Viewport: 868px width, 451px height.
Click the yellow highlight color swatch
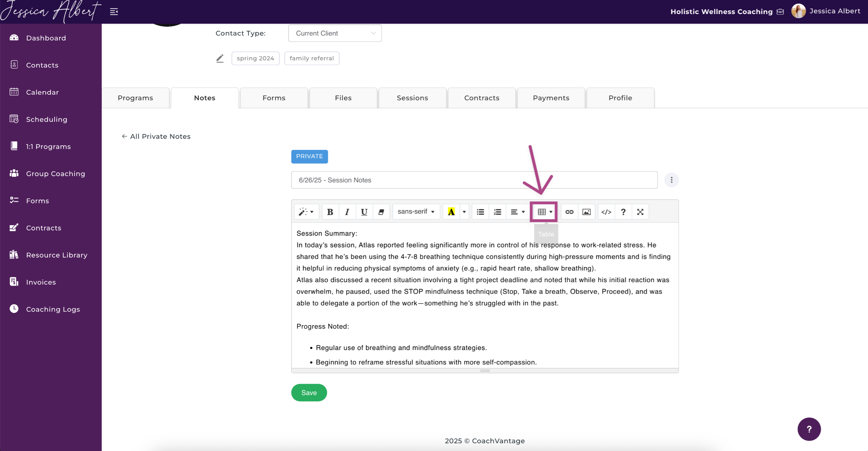click(451, 212)
